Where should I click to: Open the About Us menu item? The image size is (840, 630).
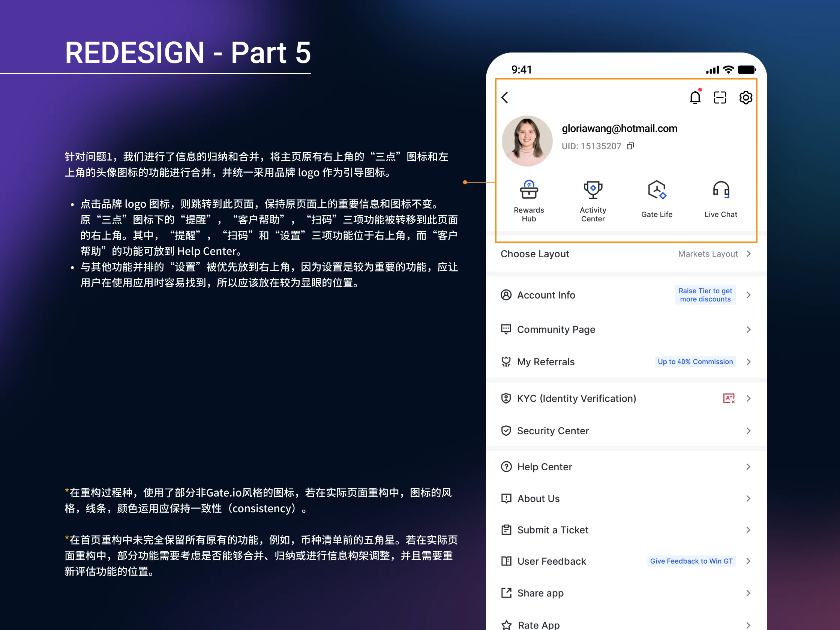(x=627, y=499)
